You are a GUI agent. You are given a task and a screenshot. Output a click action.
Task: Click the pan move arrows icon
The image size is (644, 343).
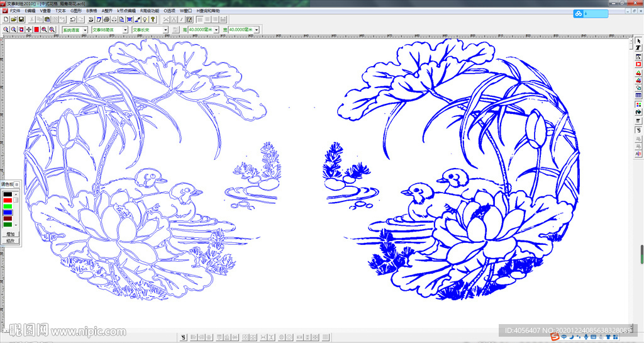point(29,30)
